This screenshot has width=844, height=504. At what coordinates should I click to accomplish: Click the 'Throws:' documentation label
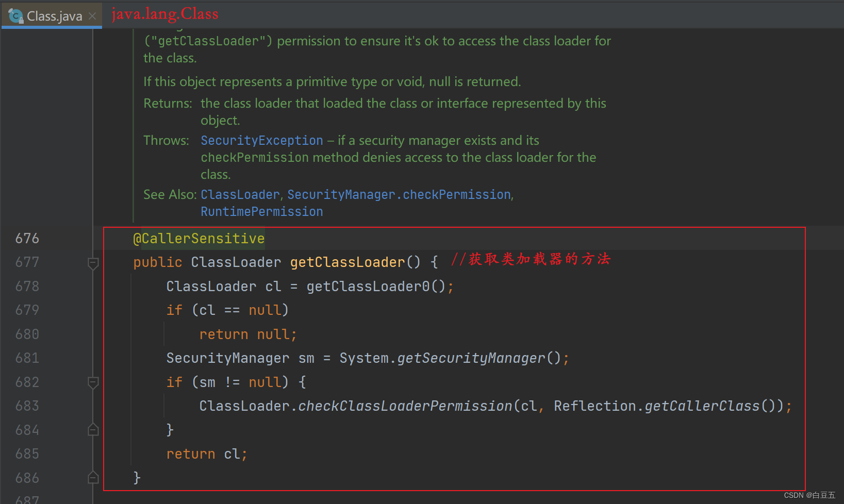166,141
